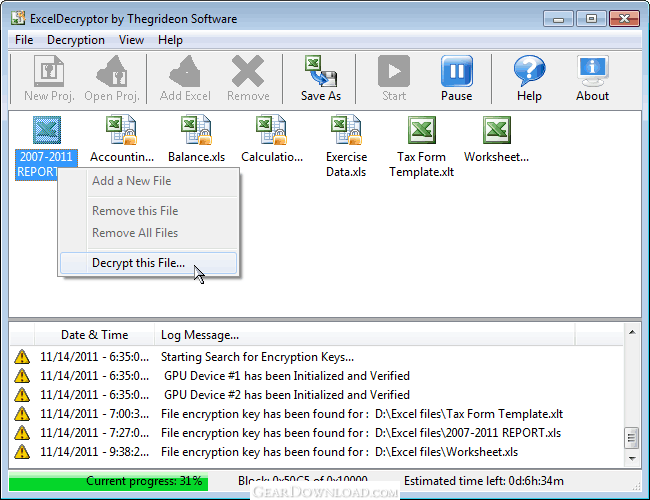Screen dimensions: 650x500
Task: Click the log message for 2007-2011 REPORT.xls
Action: 361,433
